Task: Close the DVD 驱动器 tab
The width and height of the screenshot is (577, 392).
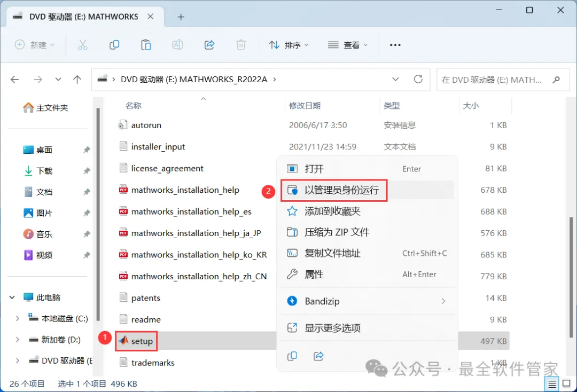Action: pos(151,17)
